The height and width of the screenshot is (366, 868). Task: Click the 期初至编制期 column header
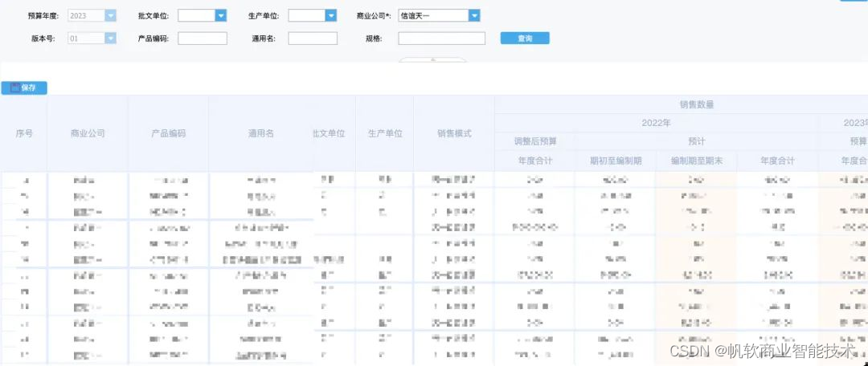pyautogui.click(x=615, y=161)
